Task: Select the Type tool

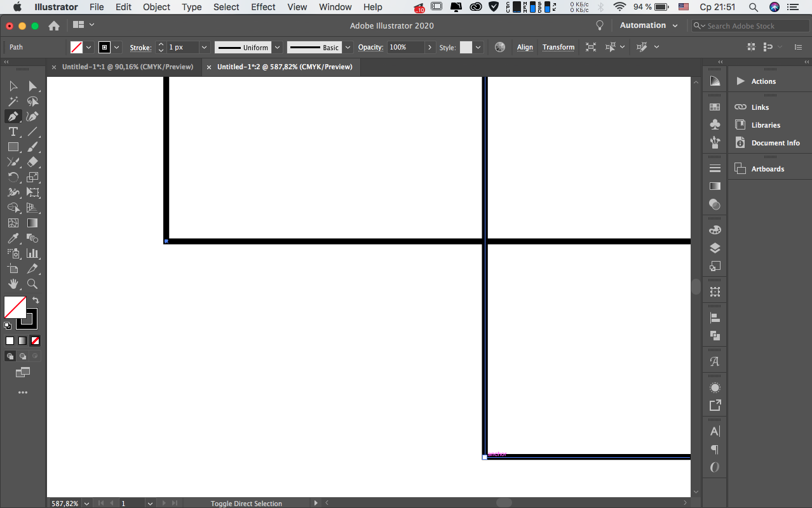Action: click(x=13, y=131)
